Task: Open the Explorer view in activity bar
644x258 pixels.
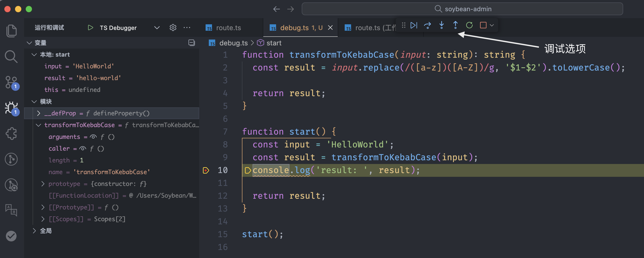Action: pos(11,31)
